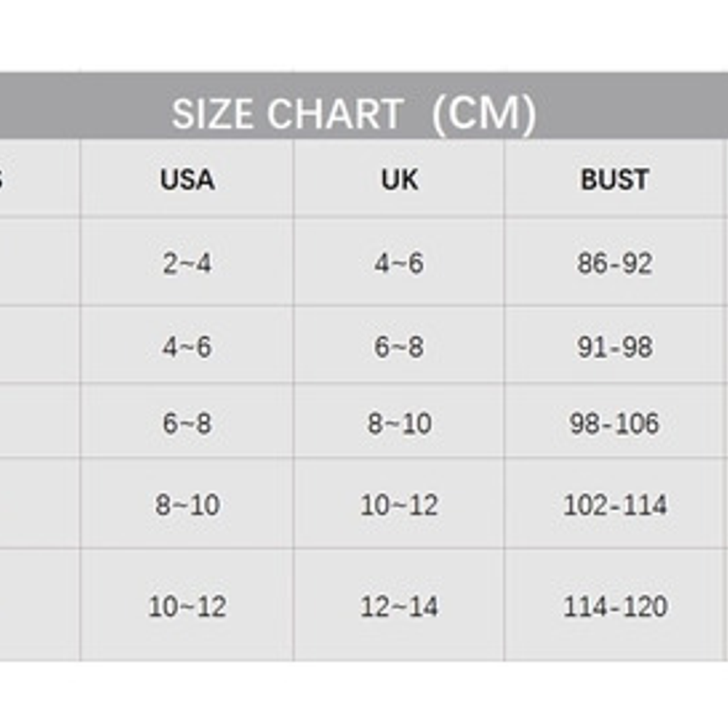Click the UK 6~8 size cell

click(399, 347)
